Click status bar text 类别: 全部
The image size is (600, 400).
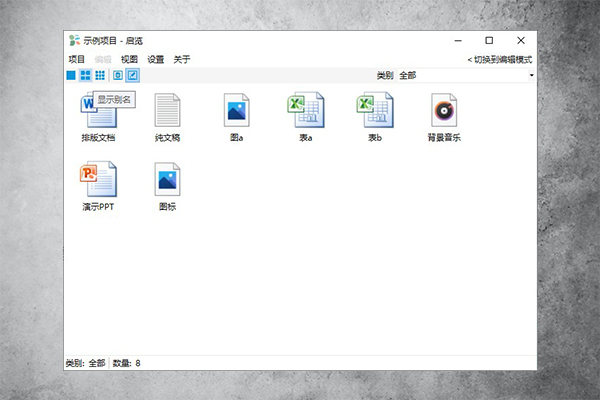click(x=85, y=363)
